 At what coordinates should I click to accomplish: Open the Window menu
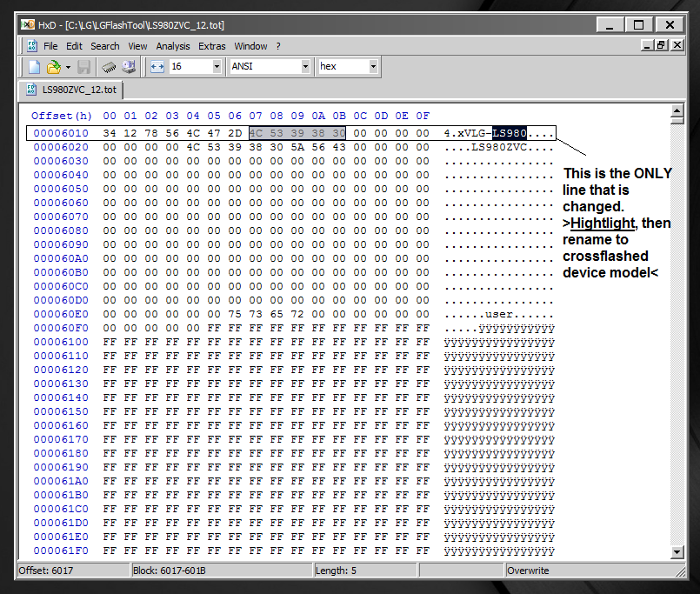[250, 46]
